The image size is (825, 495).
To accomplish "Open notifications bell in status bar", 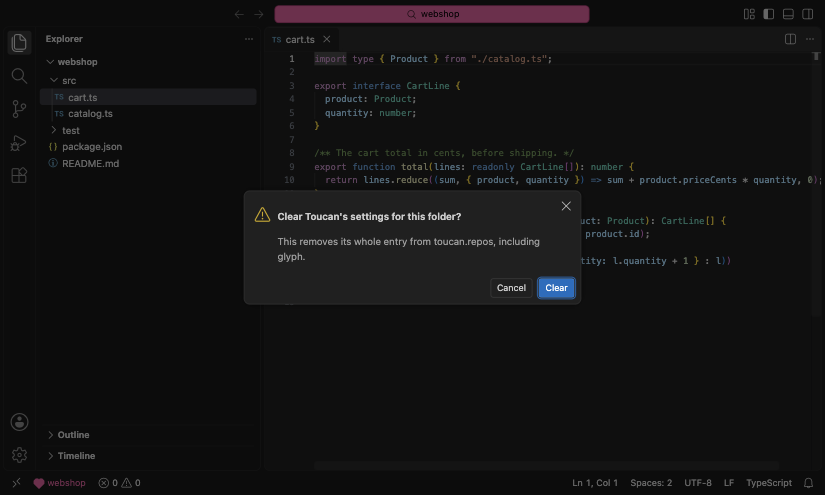I will click(x=808, y=482).
